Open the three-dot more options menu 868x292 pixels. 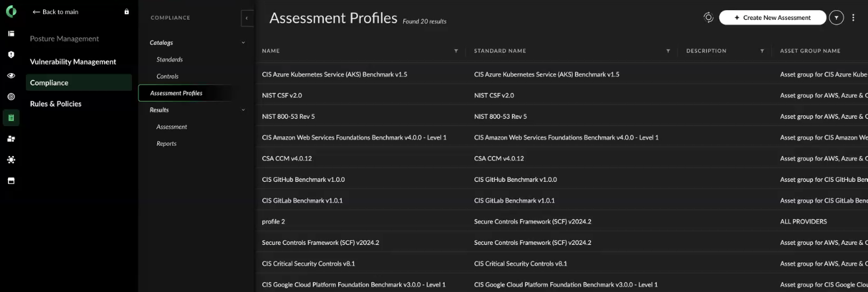pyautogui.click(x=853, y=18)
